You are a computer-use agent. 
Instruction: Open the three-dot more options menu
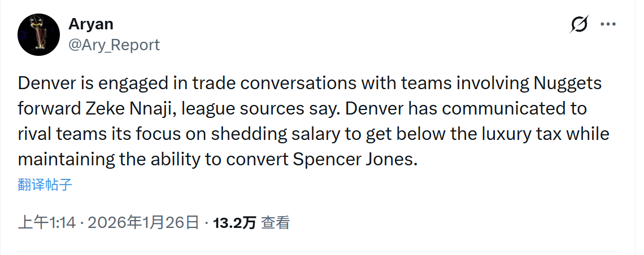(608, 24)
